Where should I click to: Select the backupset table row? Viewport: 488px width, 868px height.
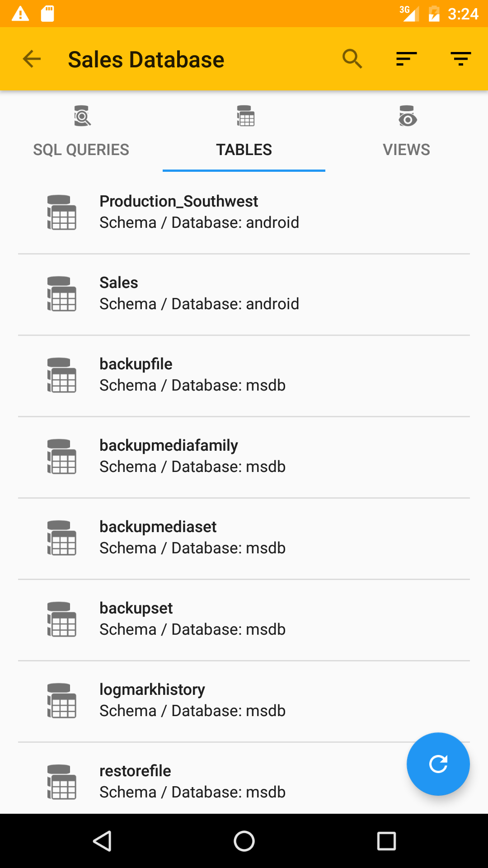pyautogui.click(x=244, y=619)
